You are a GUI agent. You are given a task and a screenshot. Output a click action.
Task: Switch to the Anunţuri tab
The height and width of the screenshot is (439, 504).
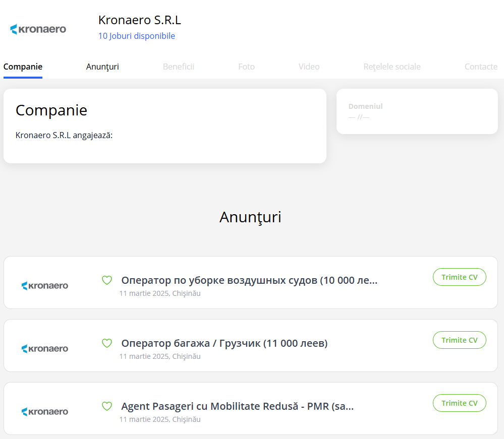(x=102, y=67)
